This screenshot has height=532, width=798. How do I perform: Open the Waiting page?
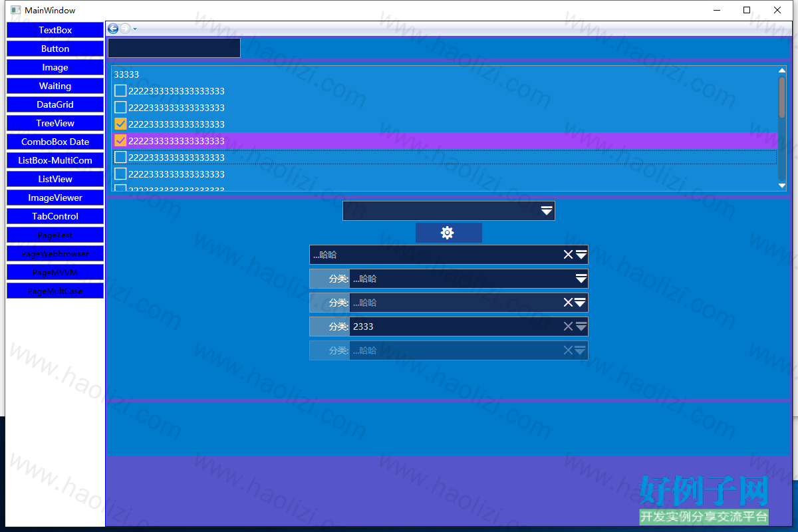coord(55,86)
